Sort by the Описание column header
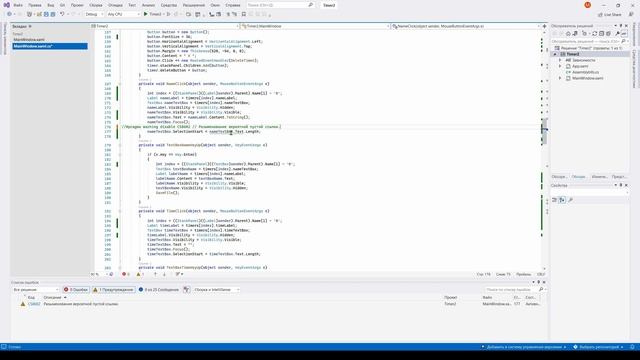Screen dimensions: 640x360 pos(52,298)
